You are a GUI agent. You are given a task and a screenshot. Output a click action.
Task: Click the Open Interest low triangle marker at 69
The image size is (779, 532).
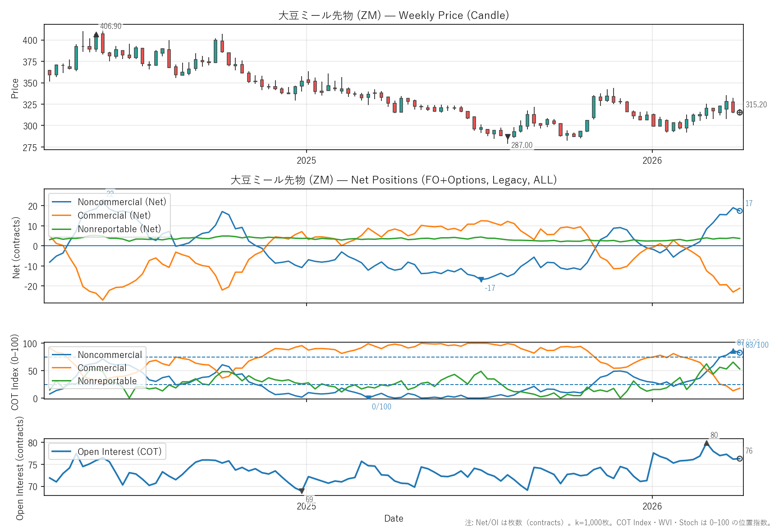coord(302,491)
